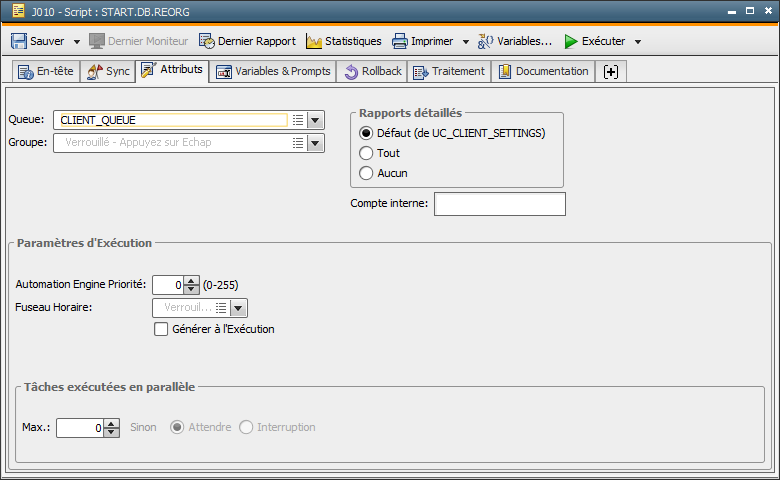Open the Queue selection list icon

coord(297,120)
